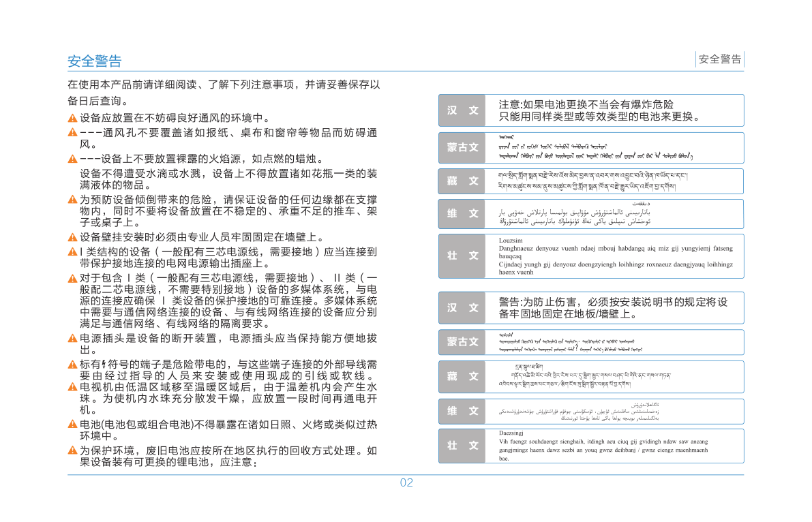This screenshot has height=522, width=812.
Task: Click the warning triangle beside 为保护环境
Action: [x=72, y=450]
